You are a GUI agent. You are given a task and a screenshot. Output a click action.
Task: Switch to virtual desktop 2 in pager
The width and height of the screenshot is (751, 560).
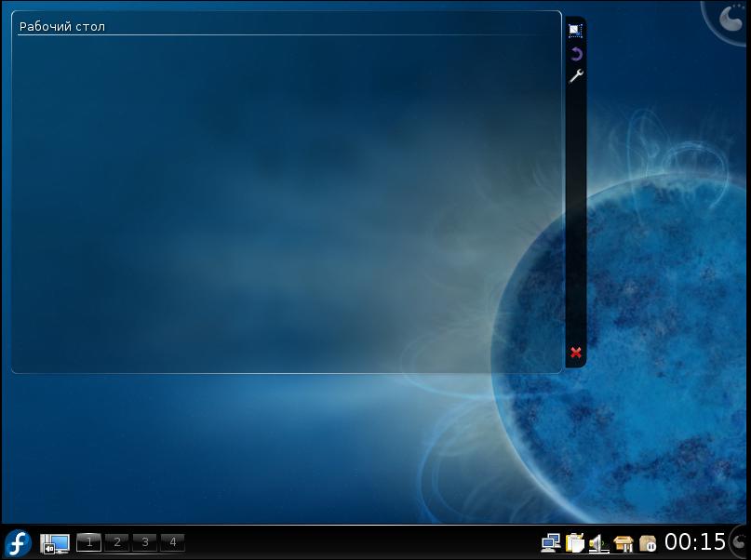pyautogui.click(x=117, y=542)
